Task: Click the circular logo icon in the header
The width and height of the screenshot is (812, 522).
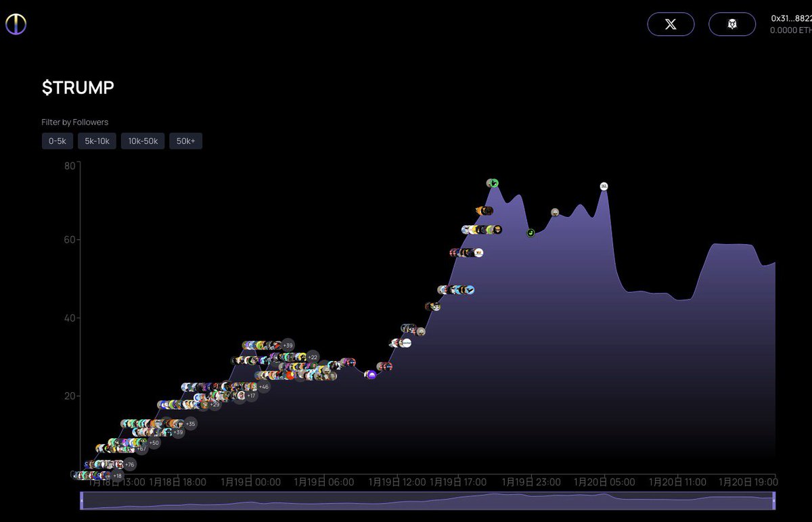Action: tap(16, 24)
